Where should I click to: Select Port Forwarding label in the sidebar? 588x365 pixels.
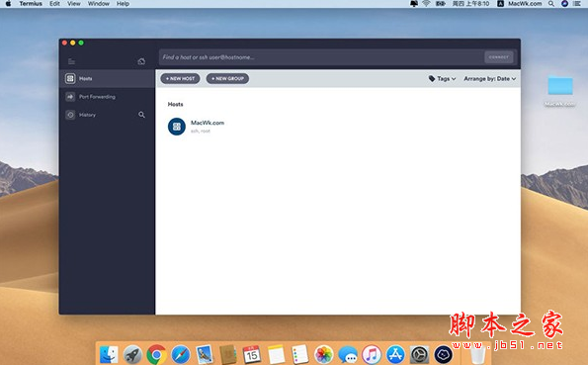[97, 97]
